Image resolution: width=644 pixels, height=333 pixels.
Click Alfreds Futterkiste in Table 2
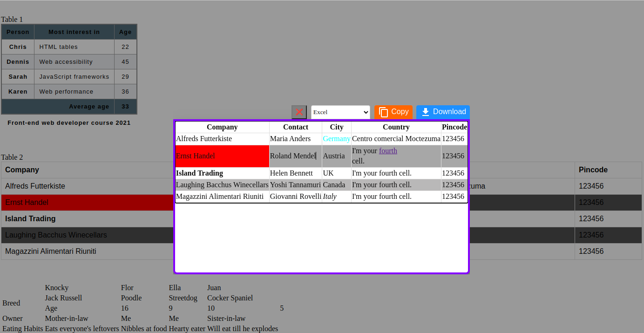tap(35, 186)
